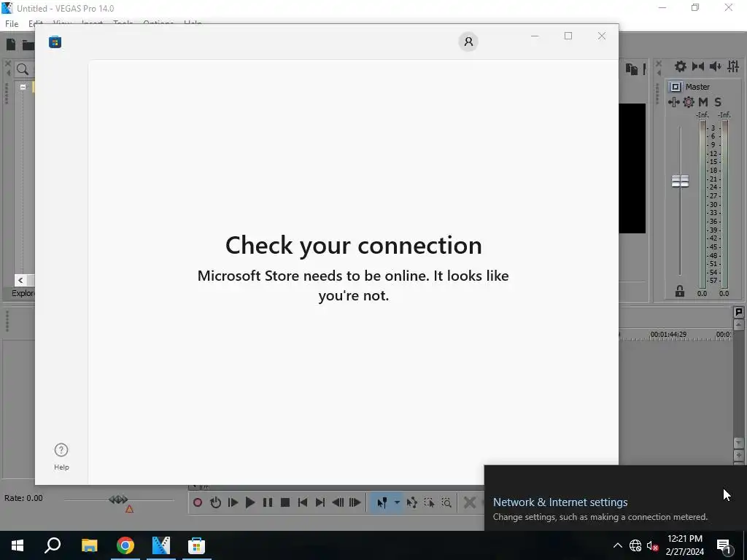Solo the Master bus with S button
Image resolution: width=747 pixels, height=560 pixels.
tap(718, 102)
